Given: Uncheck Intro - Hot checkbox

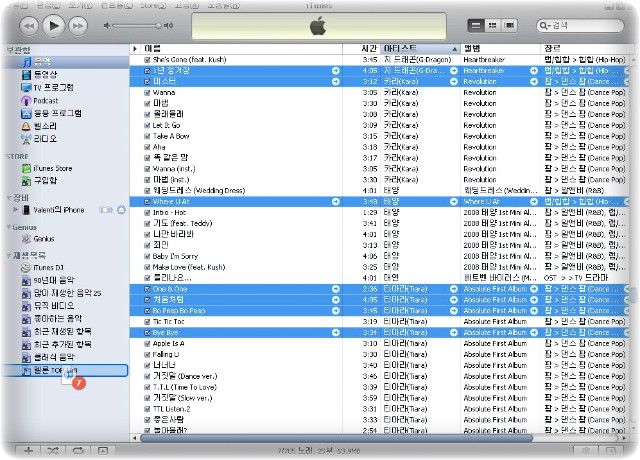Looking at the screenshot, I should click(x=147, y=213).
